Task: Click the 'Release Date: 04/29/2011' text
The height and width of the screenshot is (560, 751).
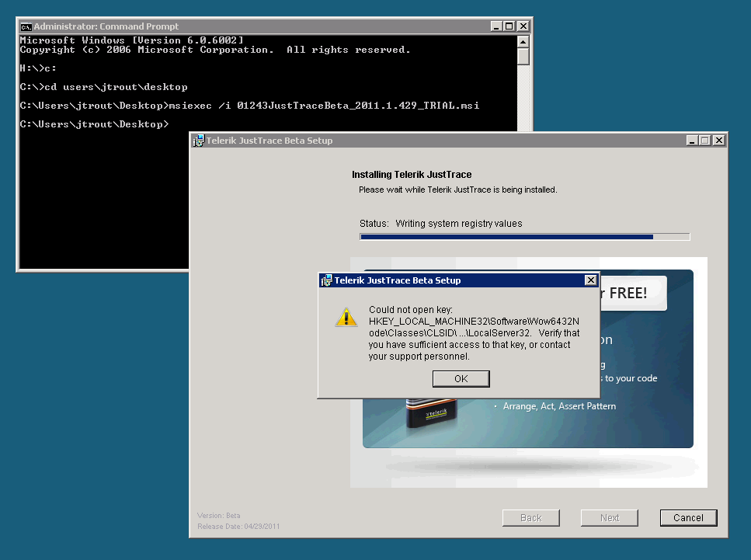Action: (x=238, y=526)
